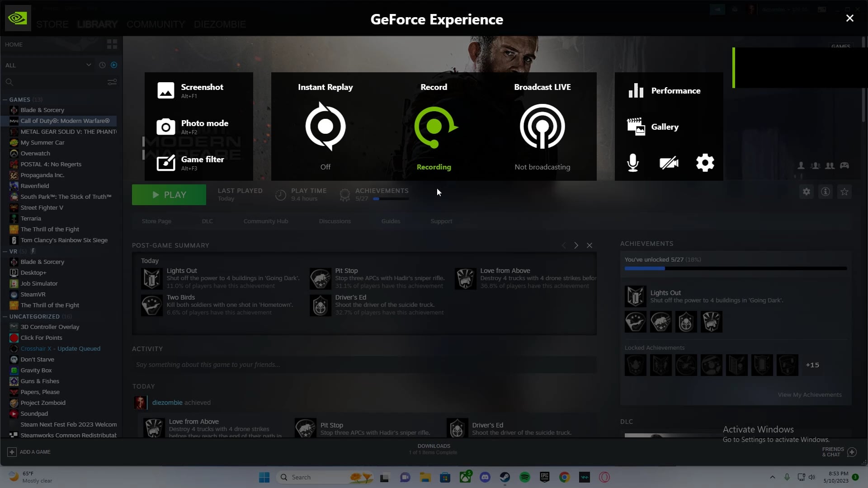
Task: Open Steam from the Windows taskbar
Action: pyautogui.click(x=505, y=477)
